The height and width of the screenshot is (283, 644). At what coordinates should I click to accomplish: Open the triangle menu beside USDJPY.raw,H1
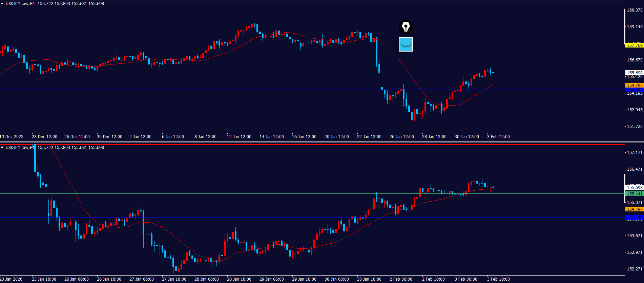[2, 148]
